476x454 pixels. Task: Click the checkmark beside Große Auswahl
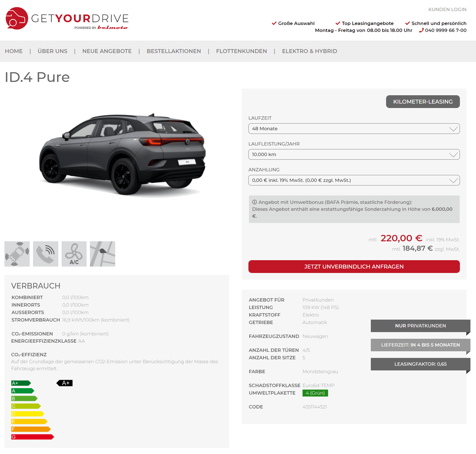coord(274,23)
